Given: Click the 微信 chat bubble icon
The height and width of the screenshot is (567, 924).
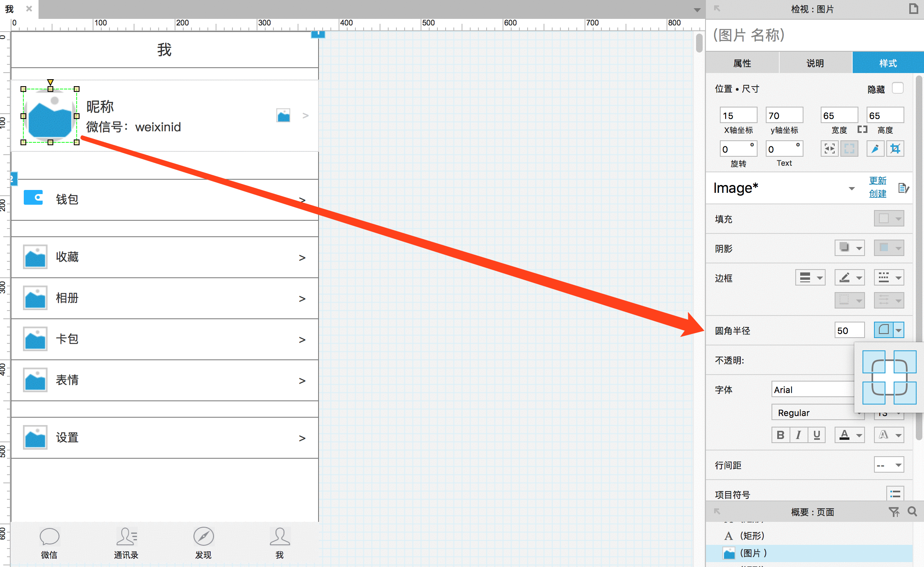Looking at the screenshot, I should click(x=50, y=536).
